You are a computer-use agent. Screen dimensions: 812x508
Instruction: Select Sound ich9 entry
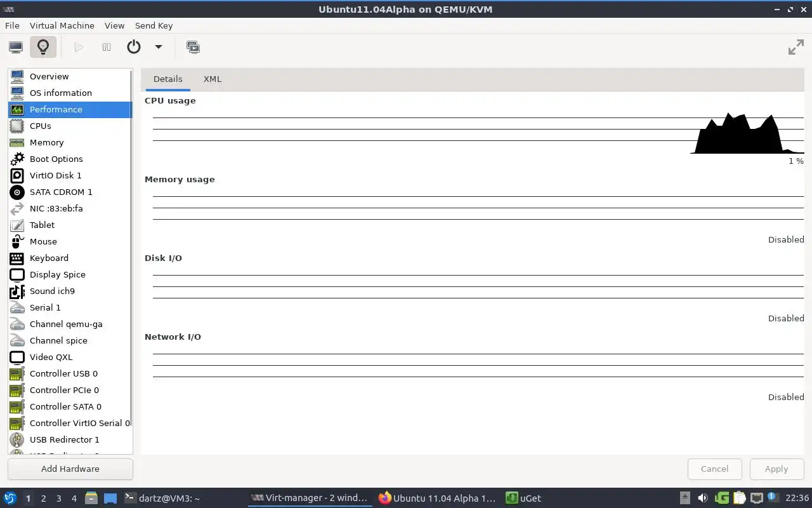(69, 291)
